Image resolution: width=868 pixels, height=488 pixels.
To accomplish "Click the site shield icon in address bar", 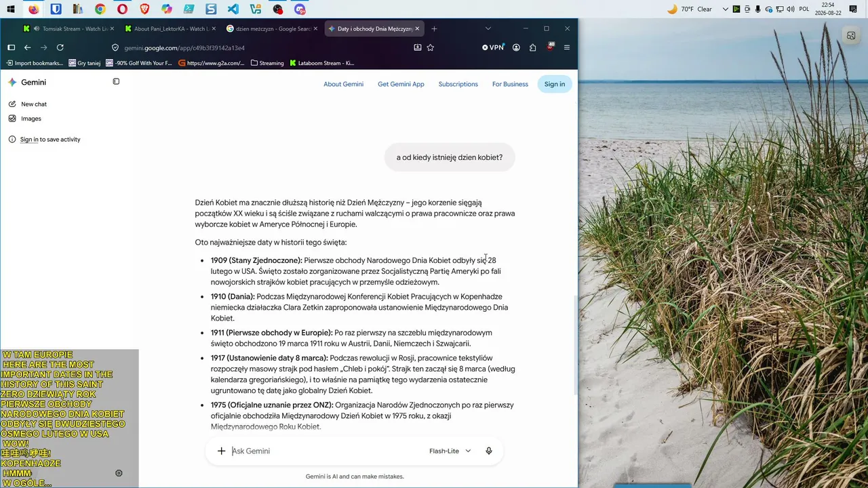I will tap(115, 47).
